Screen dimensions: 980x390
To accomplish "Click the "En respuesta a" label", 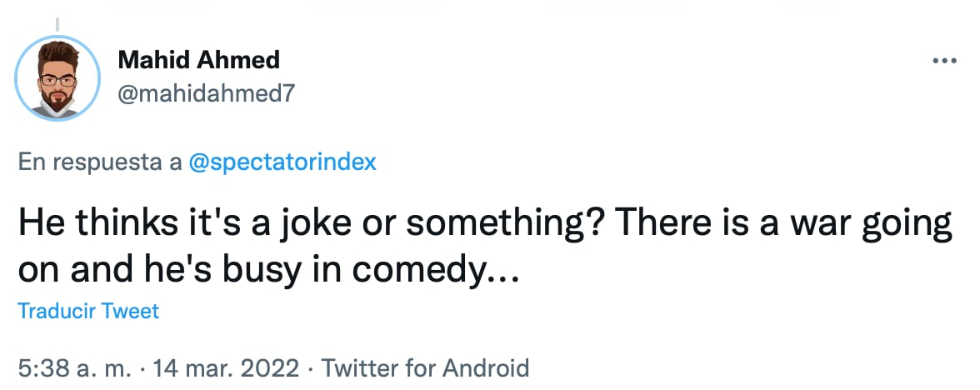I will (x=100, y=162).
